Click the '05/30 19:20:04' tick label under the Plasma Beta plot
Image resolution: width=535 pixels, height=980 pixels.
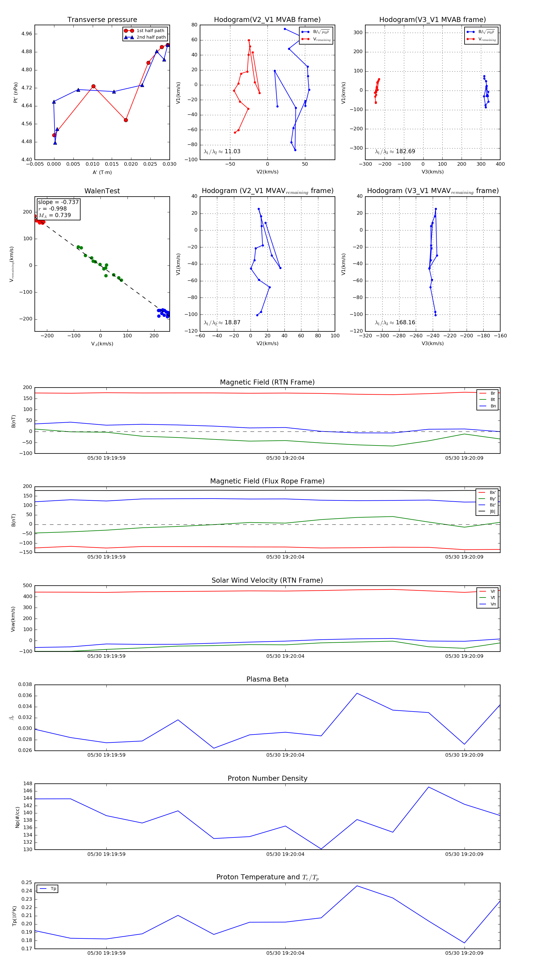285,755
